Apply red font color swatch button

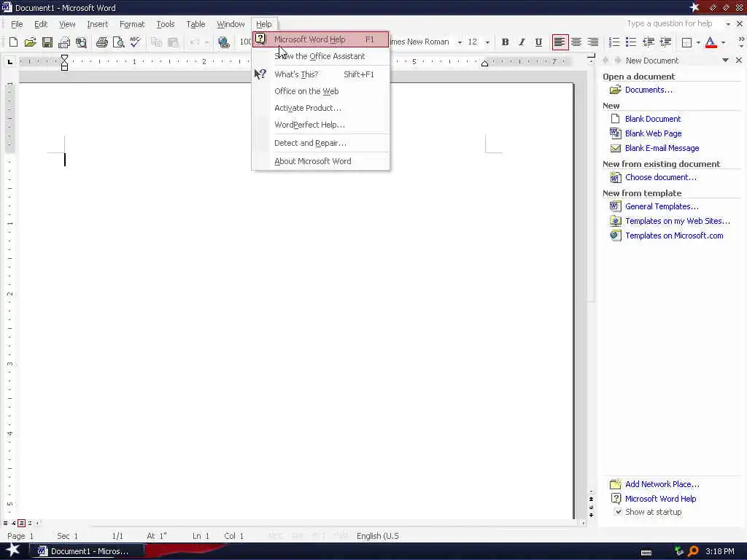pos(711,42)
